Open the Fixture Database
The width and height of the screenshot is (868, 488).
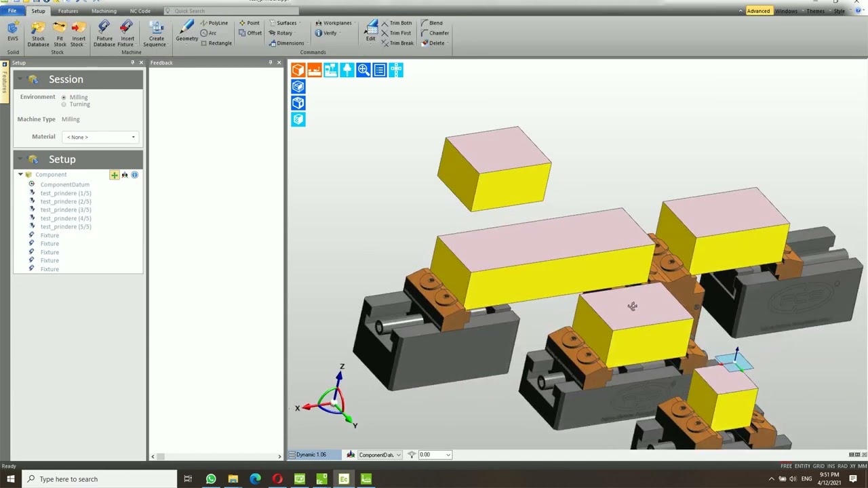coord(104,33)
